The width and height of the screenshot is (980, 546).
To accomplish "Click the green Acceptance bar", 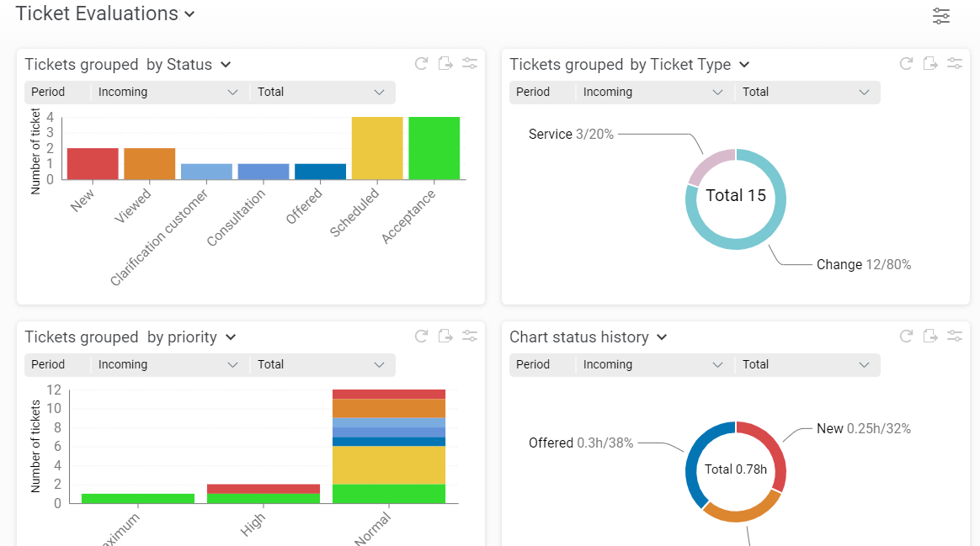I will pos(434,148).
